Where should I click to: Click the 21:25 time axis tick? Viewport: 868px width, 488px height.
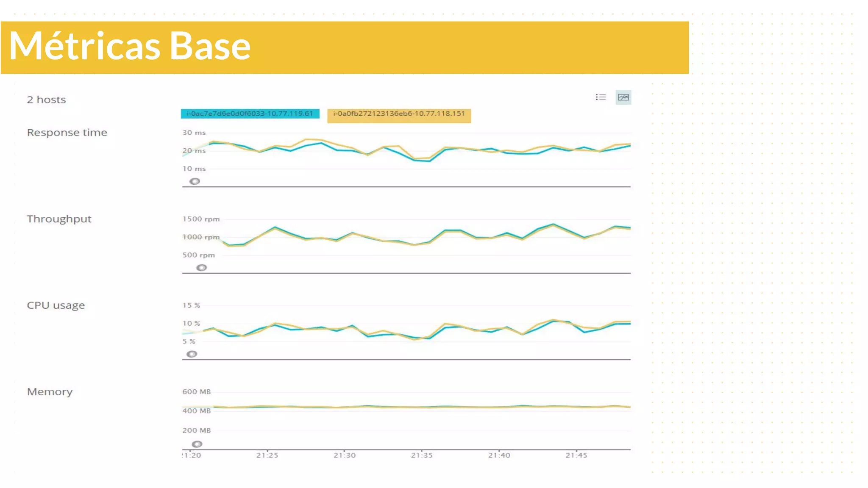click(267, 455)
